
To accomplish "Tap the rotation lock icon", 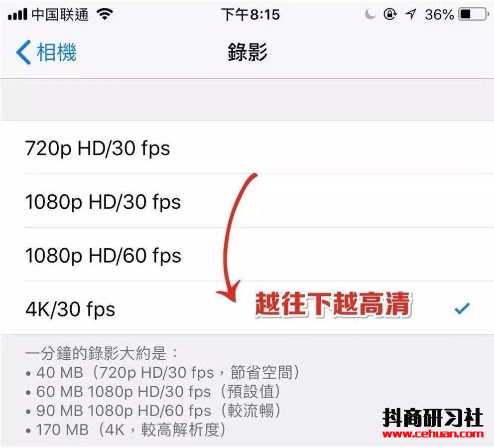I will pos(390,14).
